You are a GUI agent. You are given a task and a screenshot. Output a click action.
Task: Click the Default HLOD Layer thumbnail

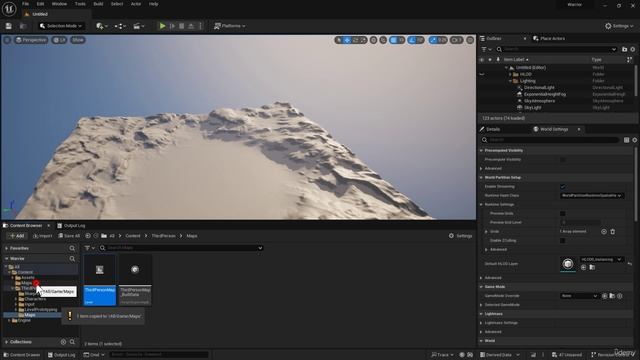point(568,264)
